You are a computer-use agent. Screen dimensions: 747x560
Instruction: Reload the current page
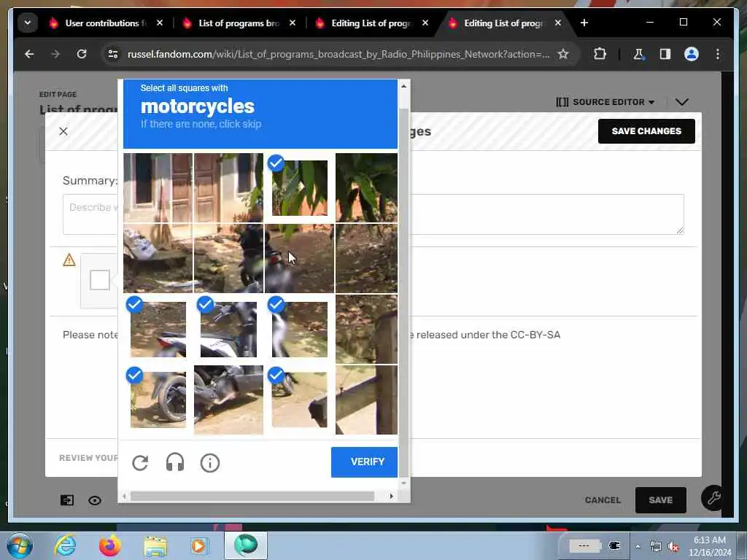click(82, 54)
